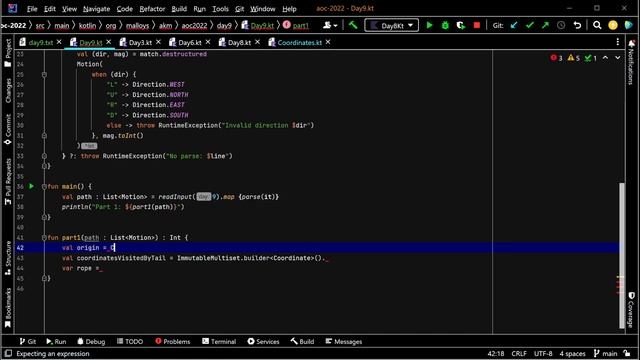
Task: Rollback changes using undo icon
Action: click(577, 25)
